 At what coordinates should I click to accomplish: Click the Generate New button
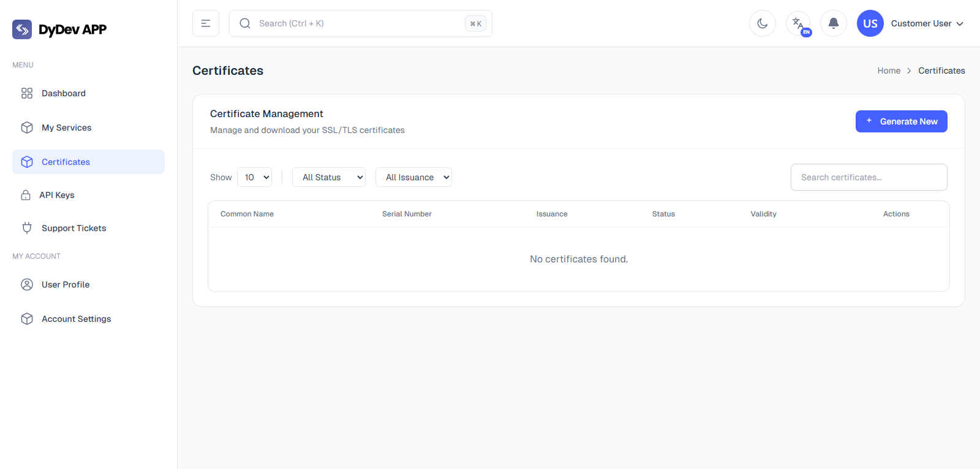pos(901,121)
